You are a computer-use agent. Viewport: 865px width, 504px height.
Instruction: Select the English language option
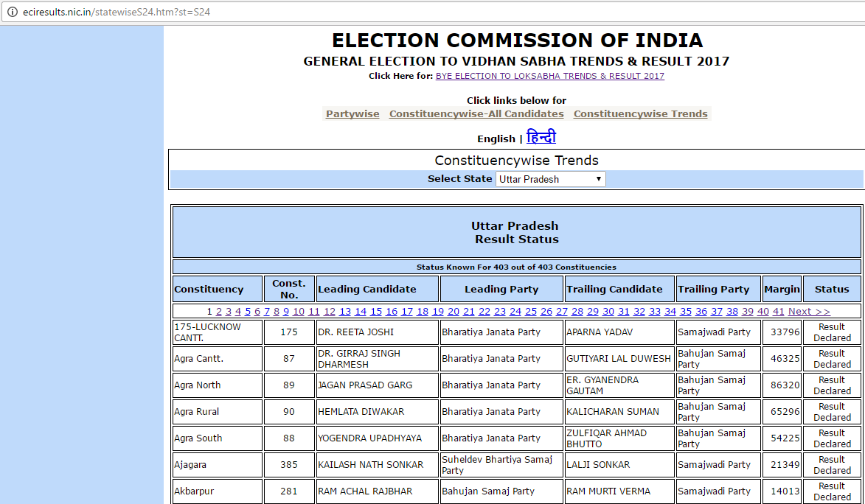tap(496, 138)
